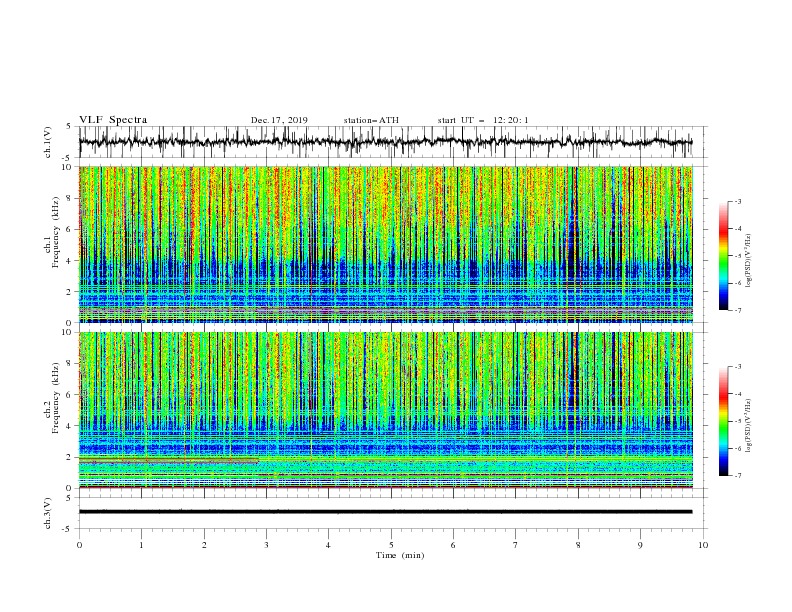Click time-axis tick label '1'
This screenshot has width=792, height=612.
click(x=141, y=545)
